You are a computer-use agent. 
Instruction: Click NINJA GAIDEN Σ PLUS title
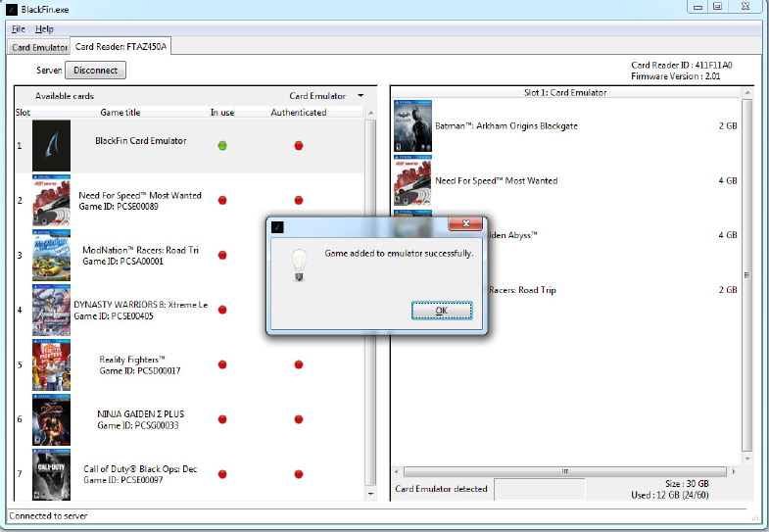click(141, 413)
